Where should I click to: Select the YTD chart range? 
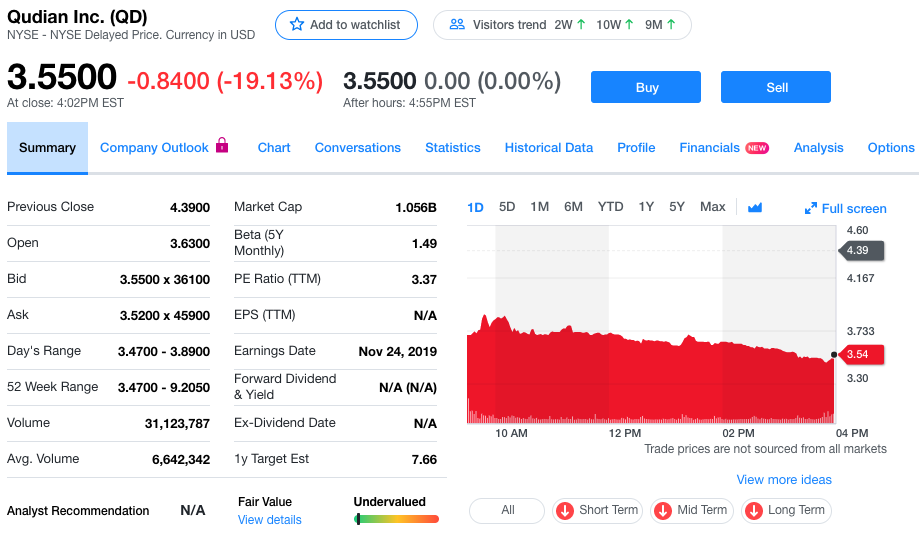coord(610,207)
